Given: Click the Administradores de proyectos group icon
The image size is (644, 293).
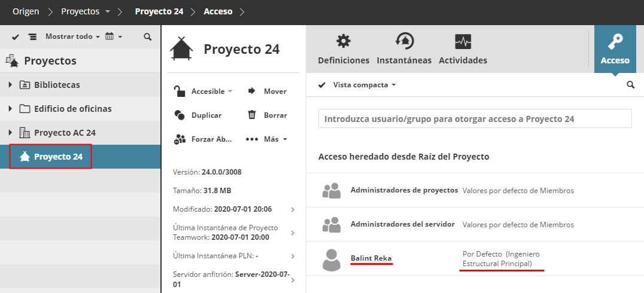Looking at the screenshot, I should coord(332,190).
